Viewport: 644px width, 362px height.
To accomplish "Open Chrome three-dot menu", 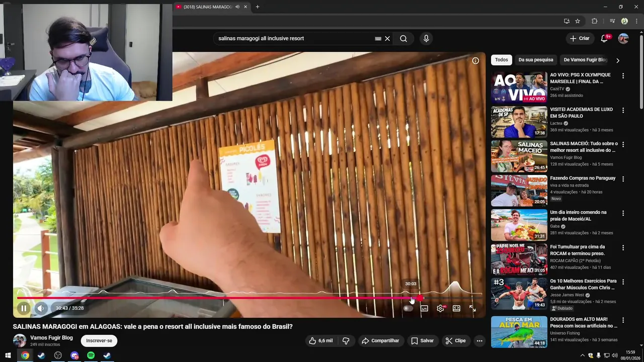I will click(x=635, y=21).
